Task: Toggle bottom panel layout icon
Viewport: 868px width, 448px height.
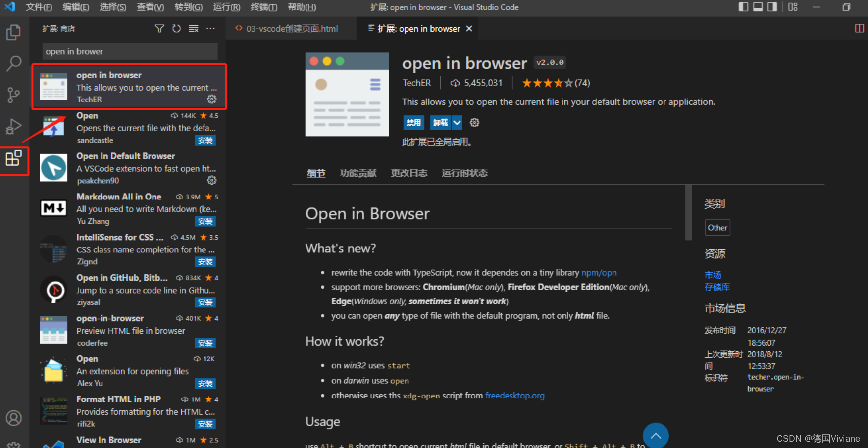Action: click(x=758, y=7)
